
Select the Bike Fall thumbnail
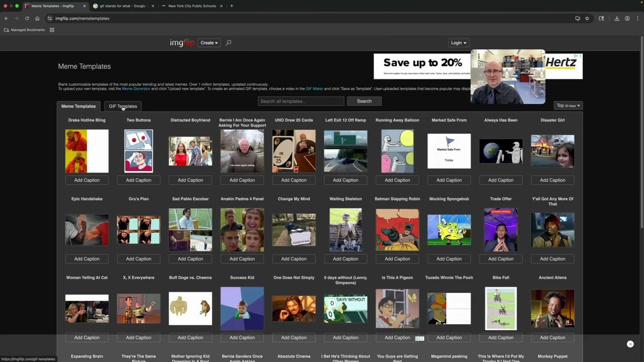[501, 309]
